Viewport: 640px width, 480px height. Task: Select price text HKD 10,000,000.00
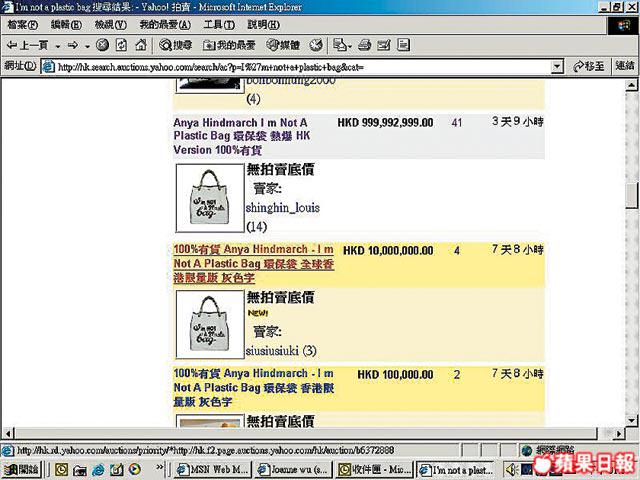pos(388,250)
